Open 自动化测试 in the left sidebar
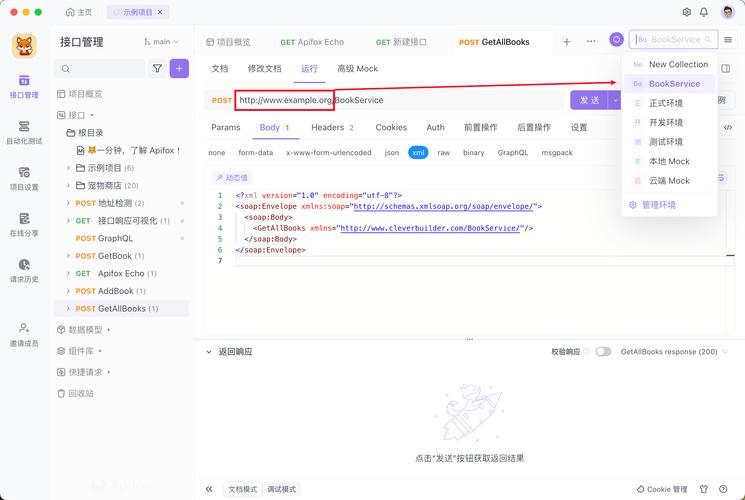Viewport: 745px width, 500px height. (x=24, y=132)
